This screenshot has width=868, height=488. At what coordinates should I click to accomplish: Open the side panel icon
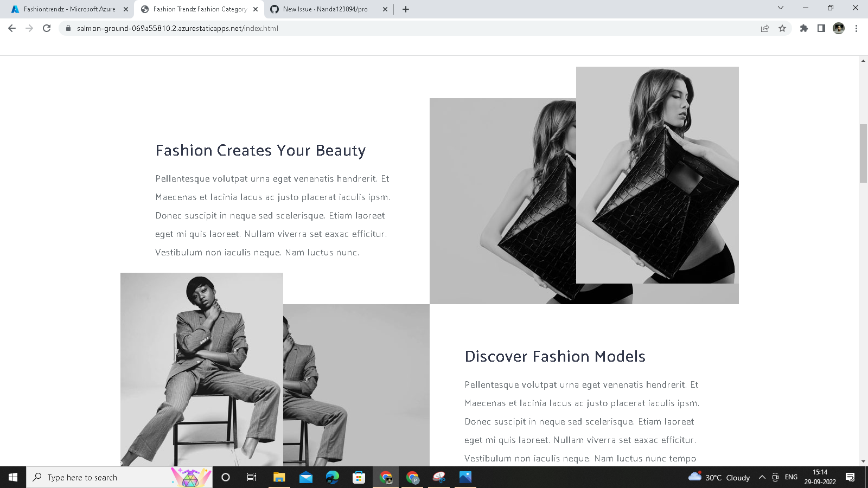click(x=820, y=28)
